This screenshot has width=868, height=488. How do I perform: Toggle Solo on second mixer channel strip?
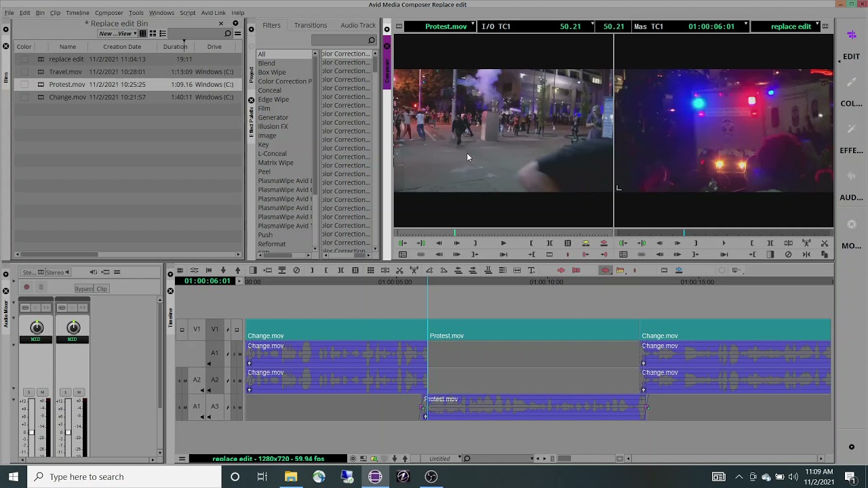(66, 392)
